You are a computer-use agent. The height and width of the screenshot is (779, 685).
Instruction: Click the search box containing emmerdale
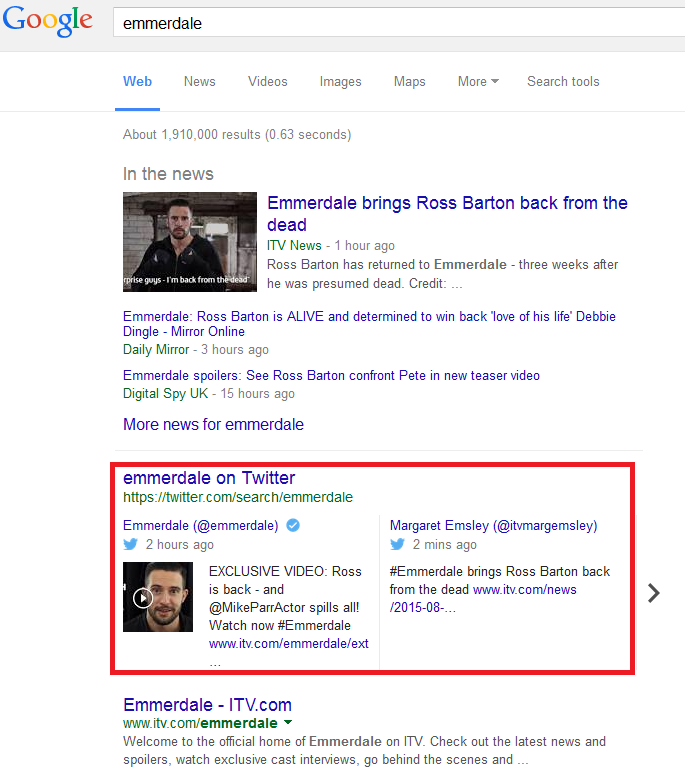(x=399, y=22)
